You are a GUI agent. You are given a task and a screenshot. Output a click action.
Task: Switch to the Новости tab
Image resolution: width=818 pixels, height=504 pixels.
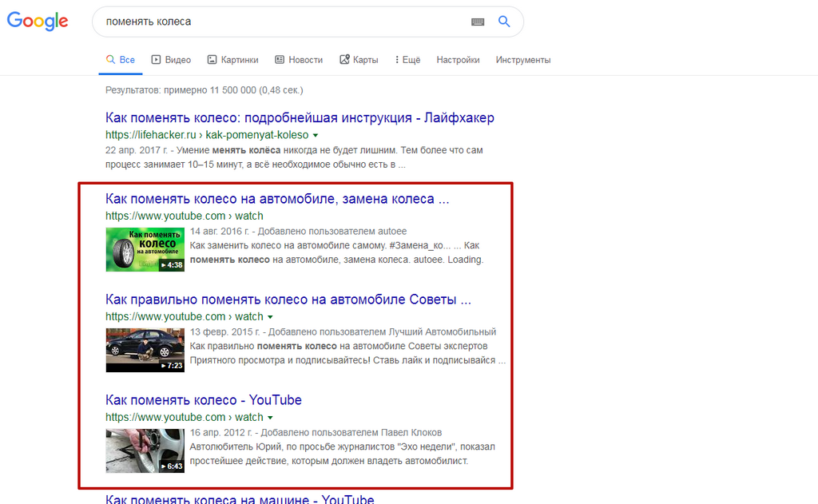coord(299,60)
